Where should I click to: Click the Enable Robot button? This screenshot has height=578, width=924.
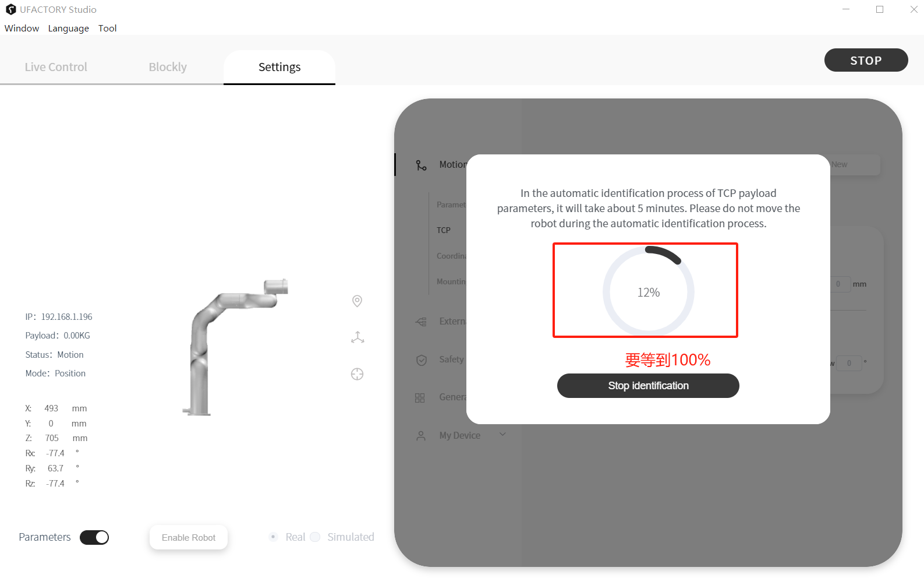coord(189,537)
